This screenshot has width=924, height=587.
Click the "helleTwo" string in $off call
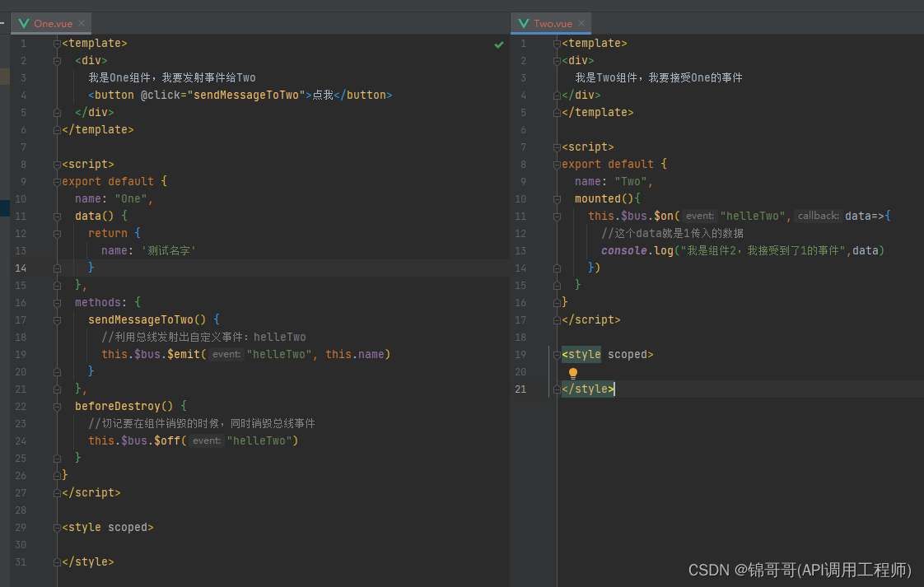click(x=259, y=440)
